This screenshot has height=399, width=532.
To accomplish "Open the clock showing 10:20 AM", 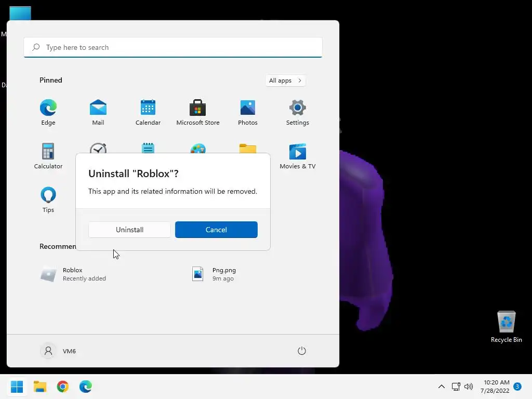I will pyautogui.click(x=495, y=387).
